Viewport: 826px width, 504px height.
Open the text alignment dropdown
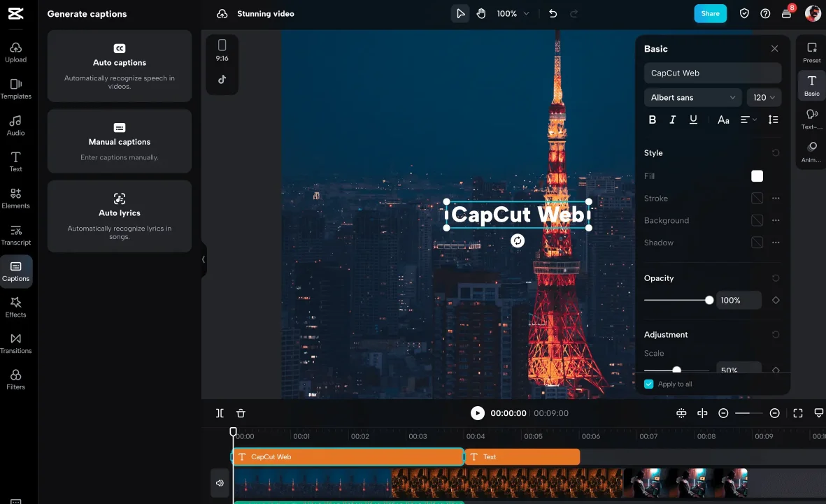pos(748,120)
